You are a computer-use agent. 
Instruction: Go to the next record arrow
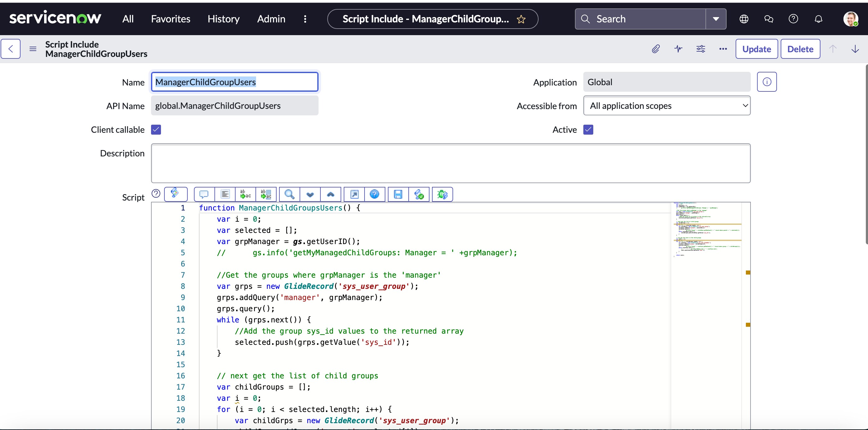855,49
